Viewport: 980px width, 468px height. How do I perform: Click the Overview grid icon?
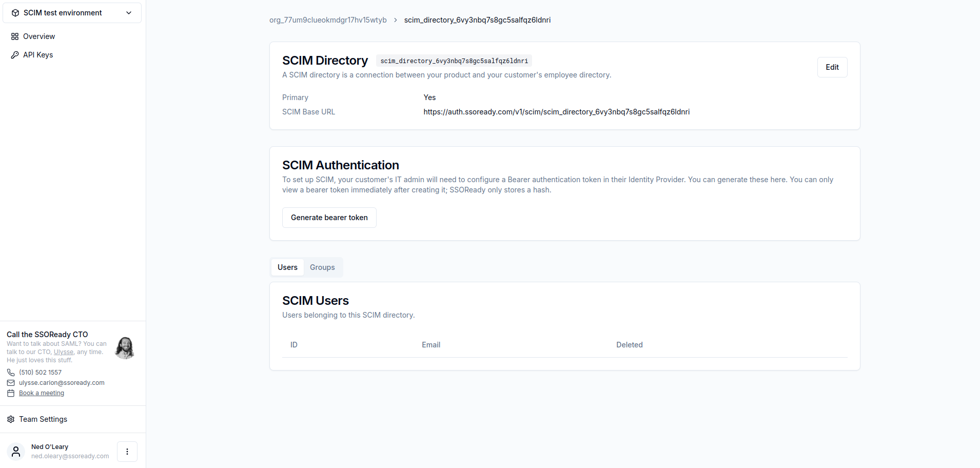(x=15, y=36)
